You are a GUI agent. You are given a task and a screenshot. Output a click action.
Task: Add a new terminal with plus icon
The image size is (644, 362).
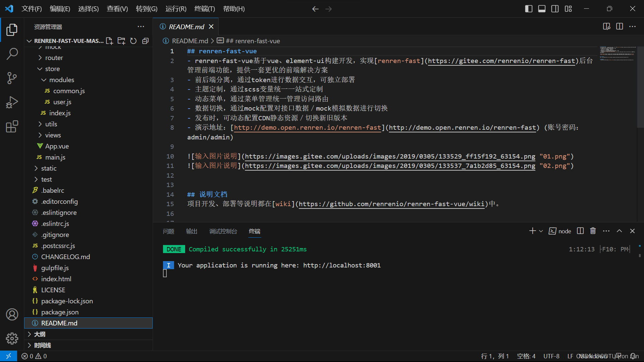[x=532, y=231]
